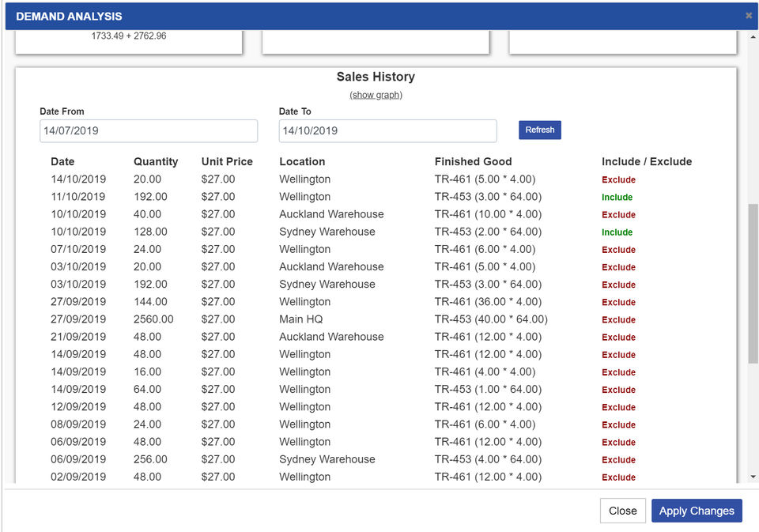Toggle Exclude on the 12/09/2019 Wellington sale
Screen dimensions: 759x532
618,407
